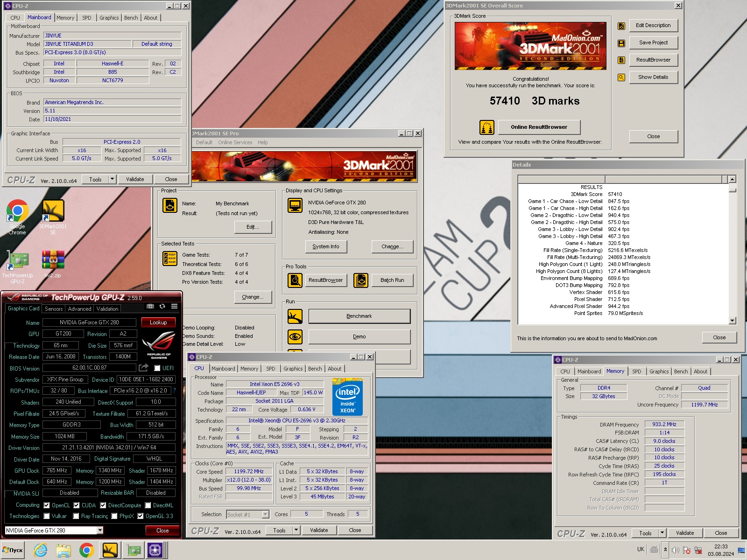
Task: Click Online ResultBrowser button
Action: click(x=539, y=127)
